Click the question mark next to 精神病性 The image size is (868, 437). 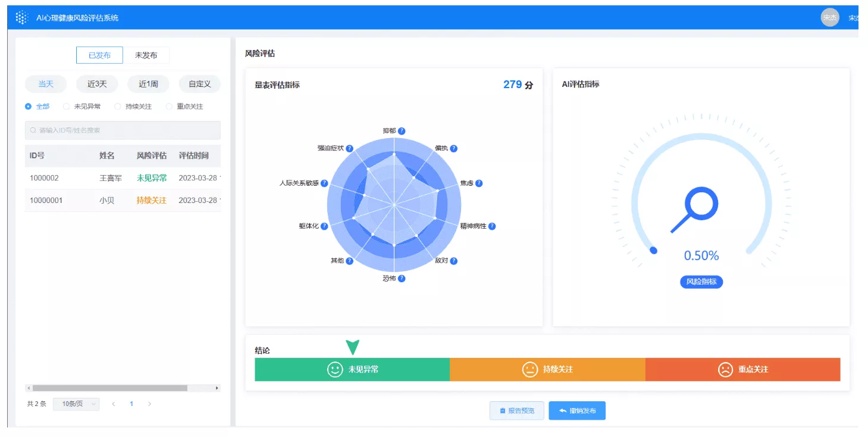492,226
